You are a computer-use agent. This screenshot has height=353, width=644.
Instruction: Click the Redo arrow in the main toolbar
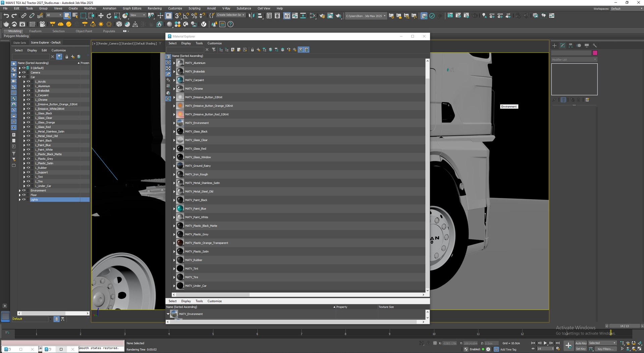click(x=14, y=15)
